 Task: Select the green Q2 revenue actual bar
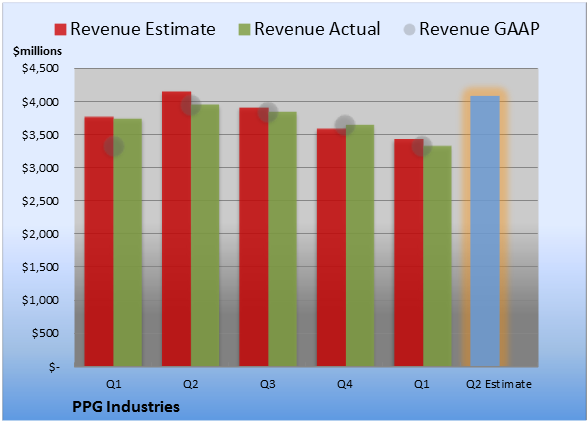click(x=205, y=235)
